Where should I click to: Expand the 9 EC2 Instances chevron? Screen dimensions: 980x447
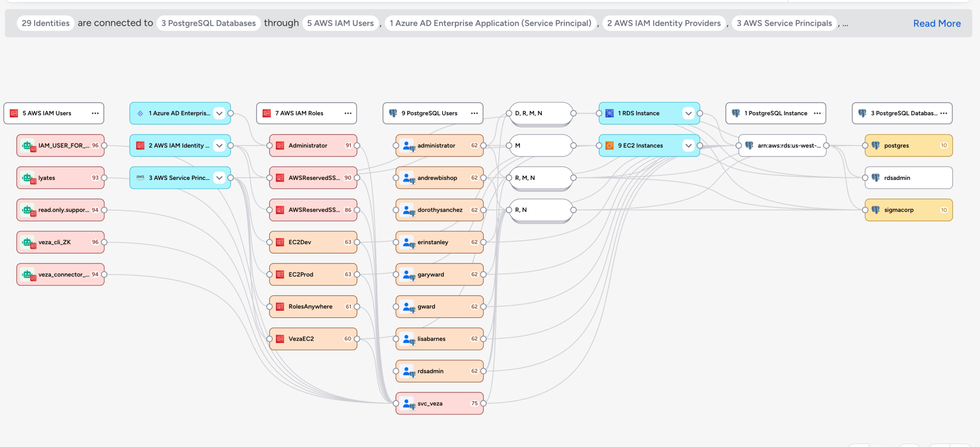point(688,145)
